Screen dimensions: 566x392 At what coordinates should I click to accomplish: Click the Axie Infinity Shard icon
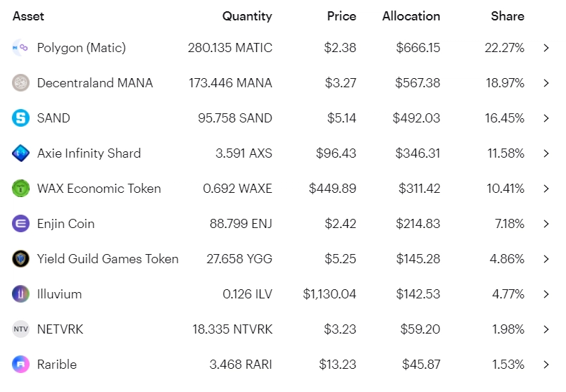point(21,153)
